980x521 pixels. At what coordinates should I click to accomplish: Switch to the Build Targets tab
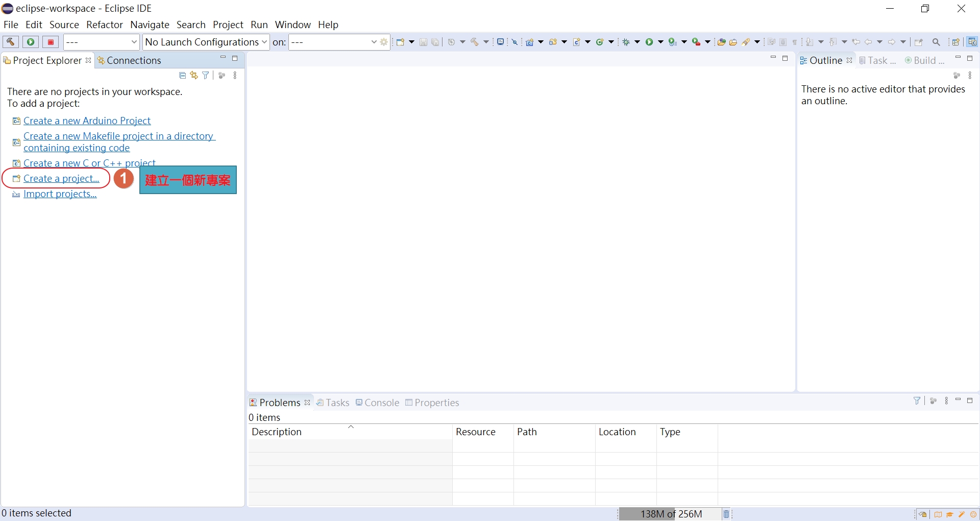point(925,60)
